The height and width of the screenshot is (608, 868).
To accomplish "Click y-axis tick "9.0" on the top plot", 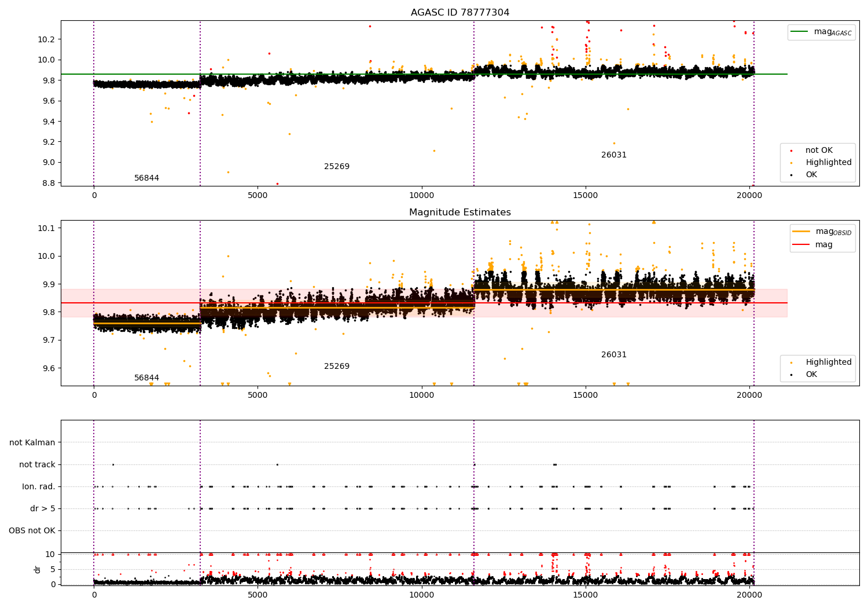I will [x=49, y=163].
